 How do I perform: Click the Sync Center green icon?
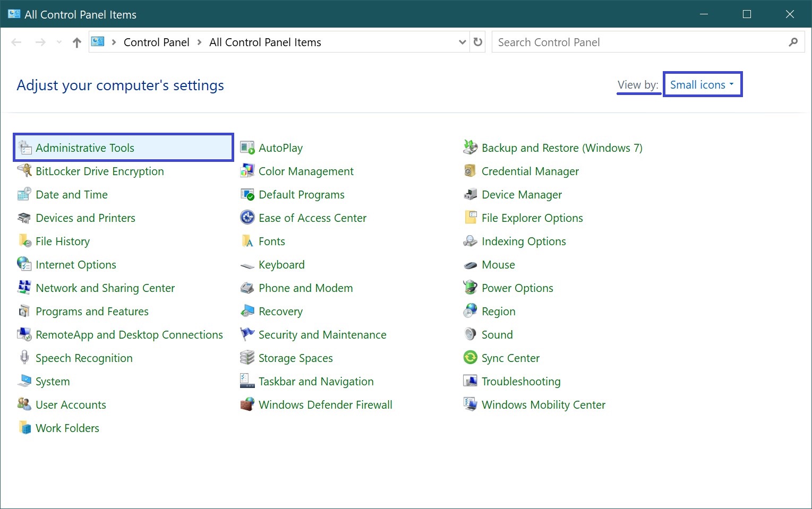pos(471,358)
